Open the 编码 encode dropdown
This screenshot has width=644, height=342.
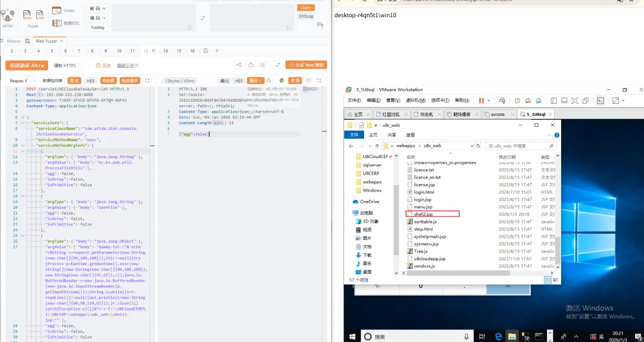(x=98, y=18)
